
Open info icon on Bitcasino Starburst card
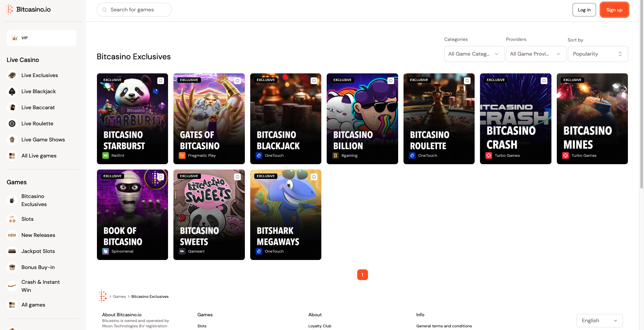[x=161, y=81]
